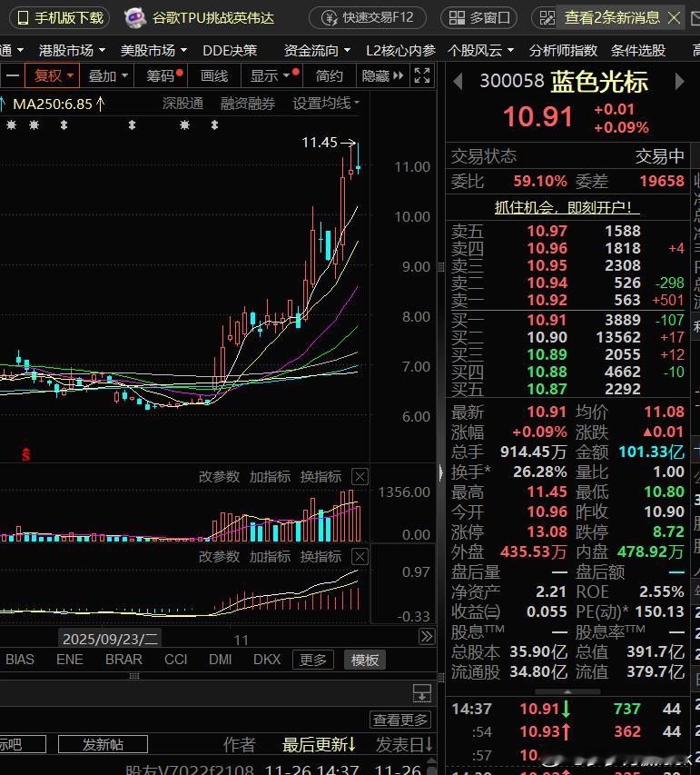Select the 画线 drawing tool
This screenshot has height=775, width=700.
[214, 76]
